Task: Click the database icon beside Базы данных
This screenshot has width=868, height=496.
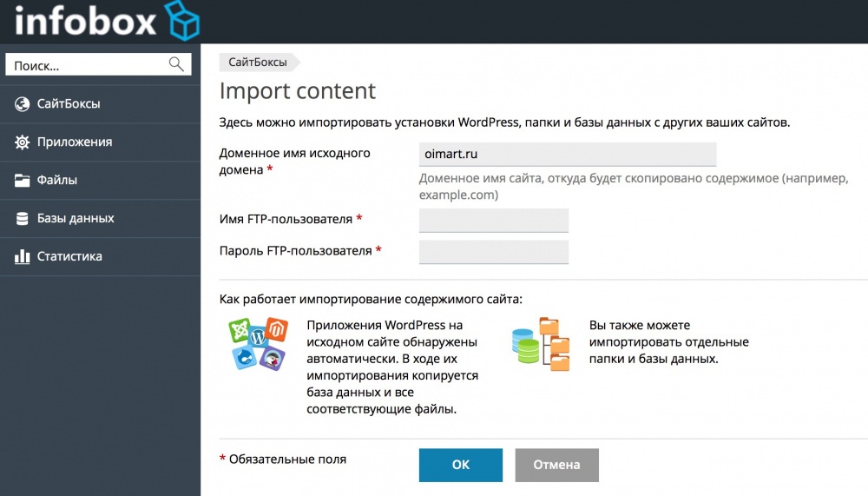Action: coord(23,219)
